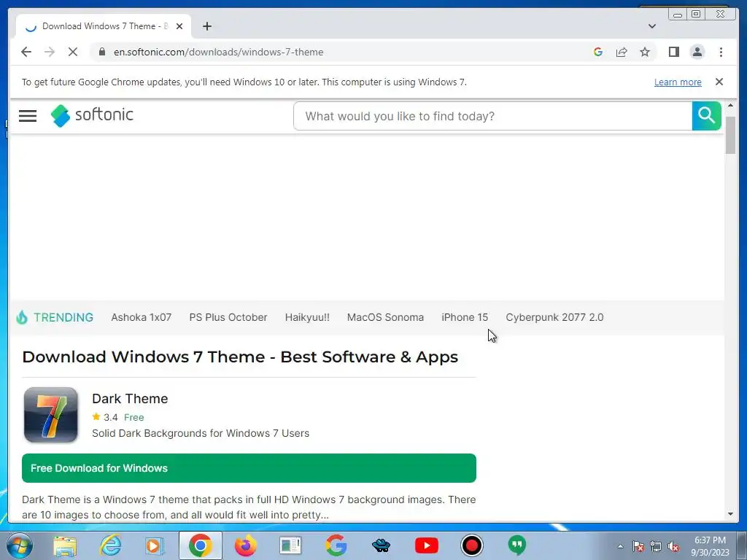The height and width of the screenshot is (560, 747).
Task: Open the Windows Start menu
Action: point(20,545)
